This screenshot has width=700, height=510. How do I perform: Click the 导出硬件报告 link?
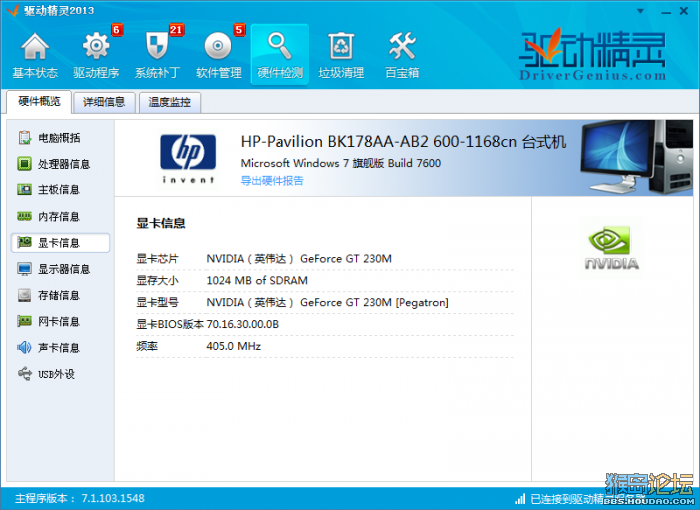tap(272, 180)
